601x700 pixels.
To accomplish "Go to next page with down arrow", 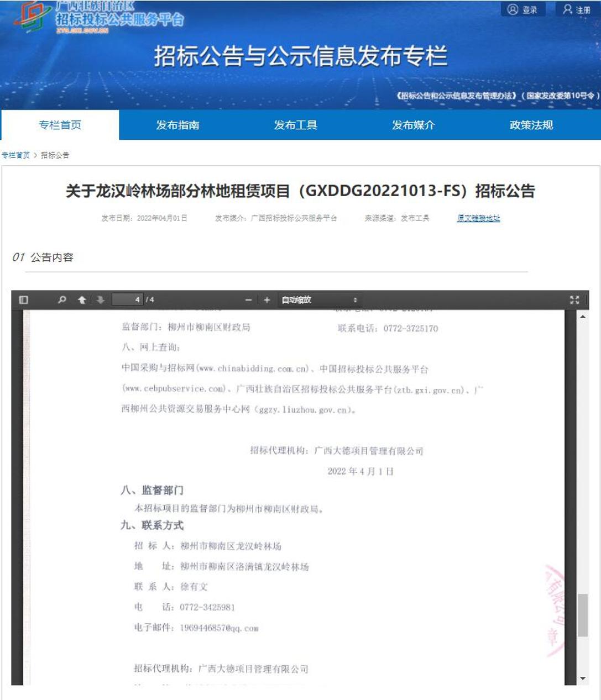I will click(x=100, y=300).
